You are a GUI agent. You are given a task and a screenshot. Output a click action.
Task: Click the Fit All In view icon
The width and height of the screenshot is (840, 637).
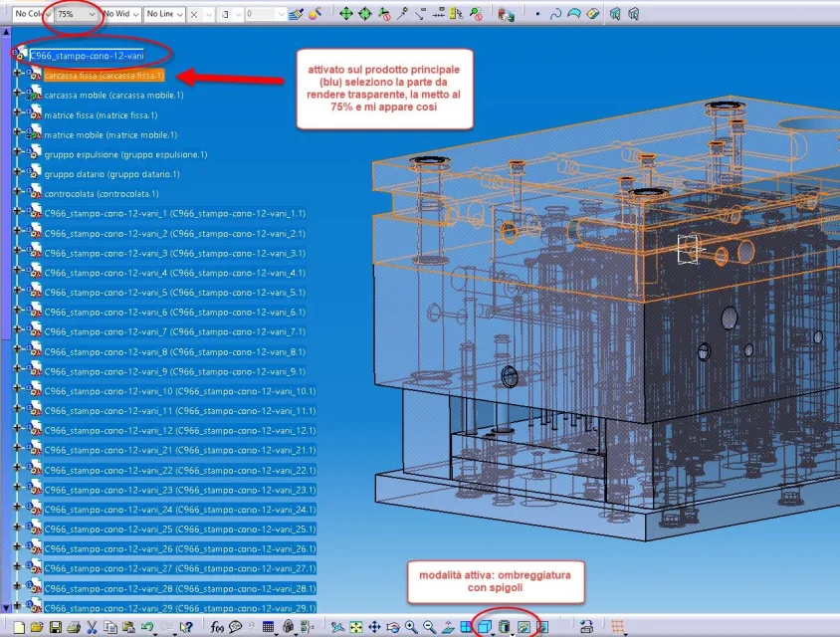(x=355, y=627)
